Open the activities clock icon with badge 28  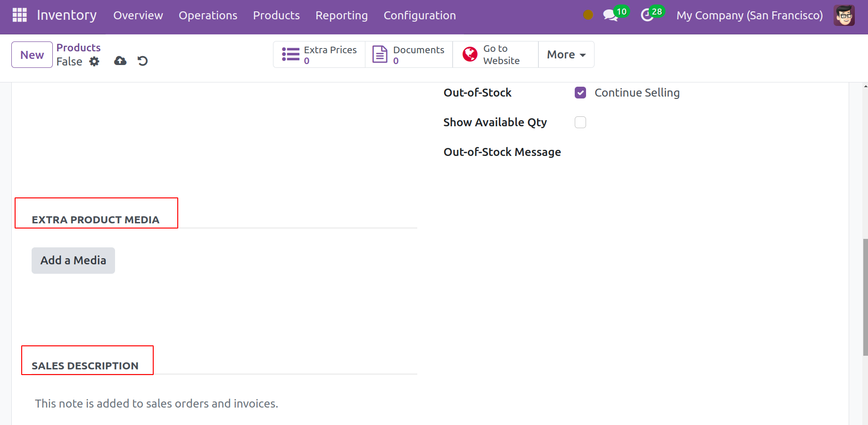pos(647,15)
